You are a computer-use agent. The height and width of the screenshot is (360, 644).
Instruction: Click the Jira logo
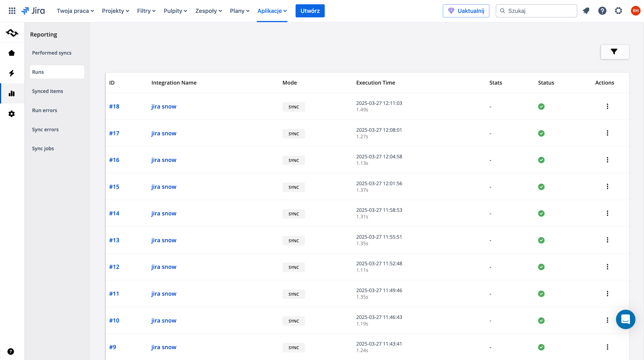click(x=33, y=11)
